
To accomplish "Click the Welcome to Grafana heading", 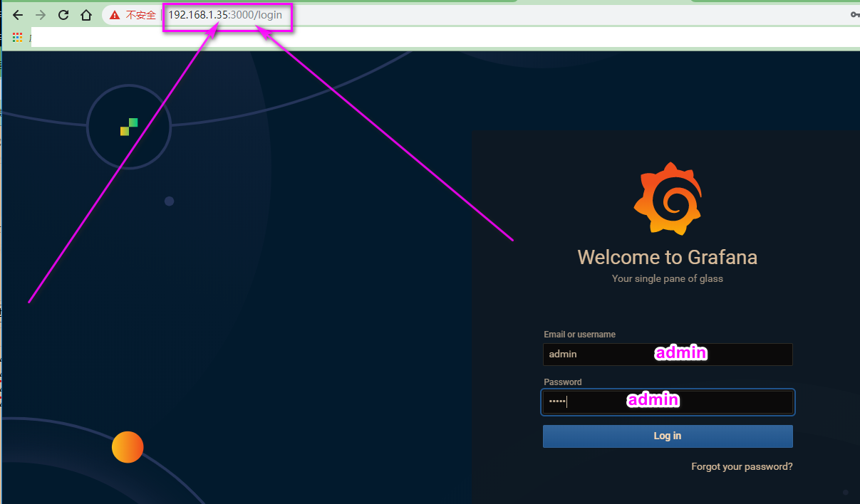I will pos(668,257).
